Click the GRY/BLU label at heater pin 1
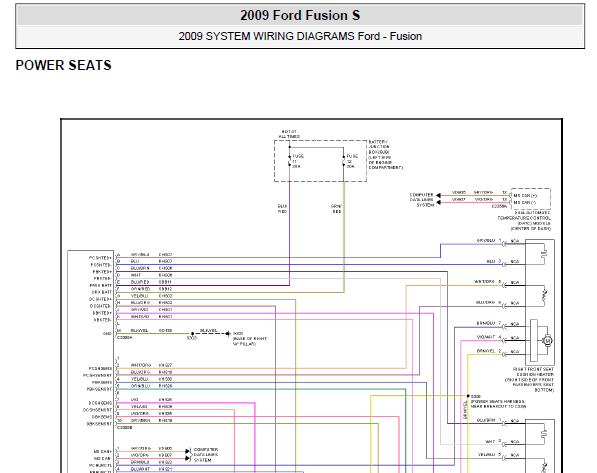The width and height of the screenshot is (597, 473). point(486,241)
